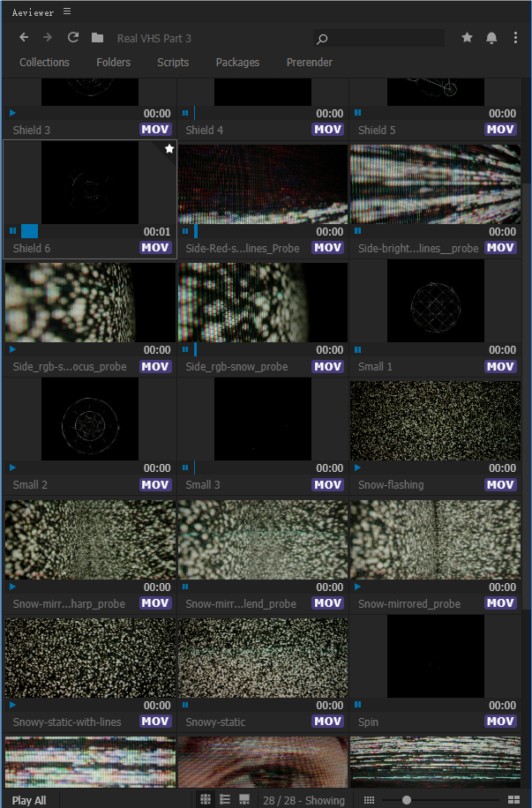Toggle favorite star on Shield 6
Screen dimensions: 532x808
tap(169, 149)
